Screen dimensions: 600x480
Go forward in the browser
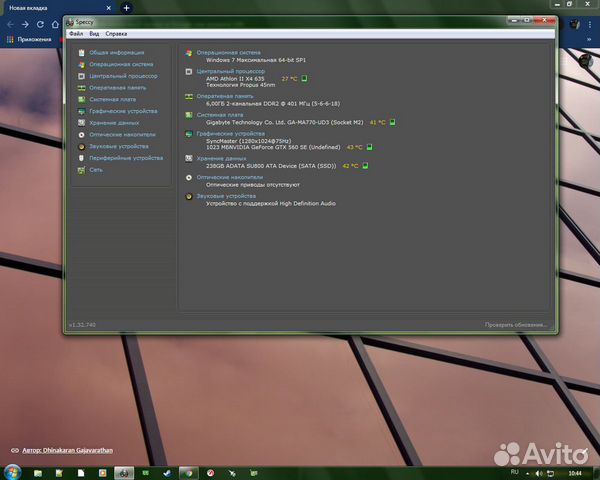pyautogui.click(x=25, y=24)
